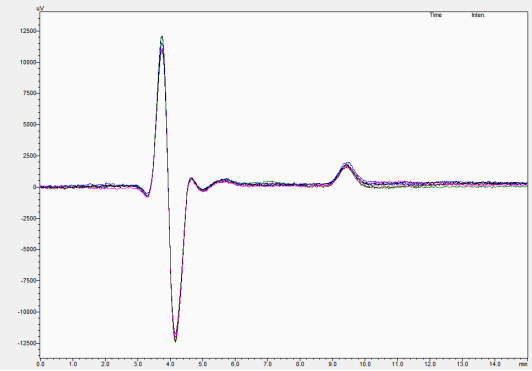
Task: Click the small rebound peak near 4.6 min
Action: click(191, 179)
